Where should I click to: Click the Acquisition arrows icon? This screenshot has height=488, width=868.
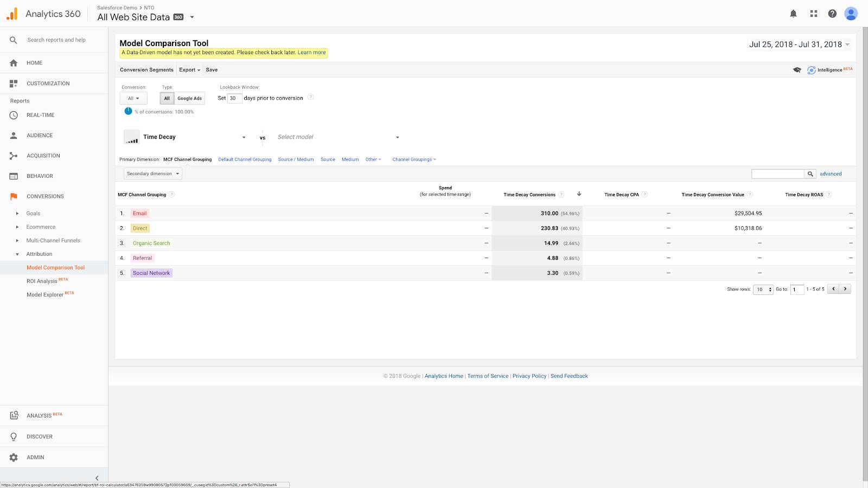[x=14, y=156]
